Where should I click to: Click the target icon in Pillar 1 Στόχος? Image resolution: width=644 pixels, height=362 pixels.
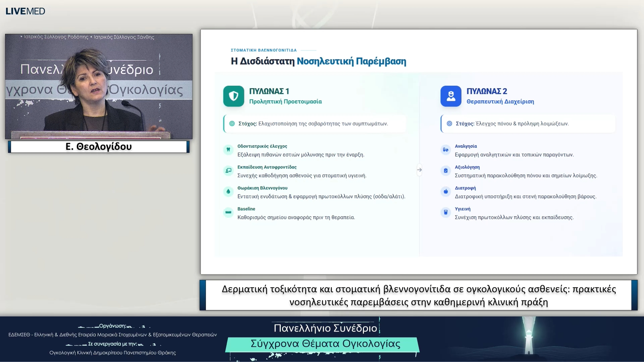point(232,124)
